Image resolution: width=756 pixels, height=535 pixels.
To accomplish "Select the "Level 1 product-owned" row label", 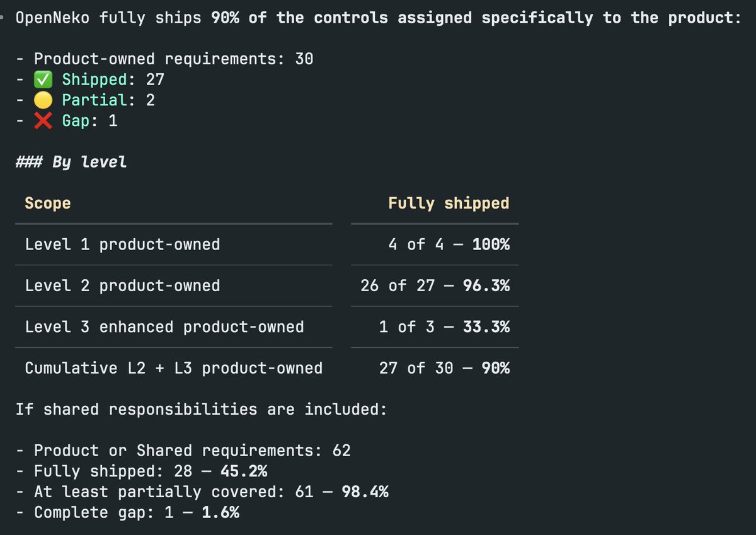I will point(123,244).
